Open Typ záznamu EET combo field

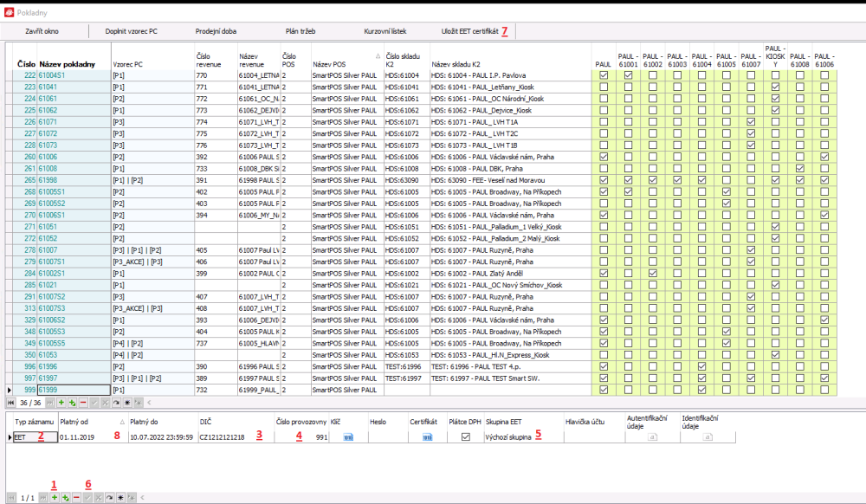[x=36, y=437]
